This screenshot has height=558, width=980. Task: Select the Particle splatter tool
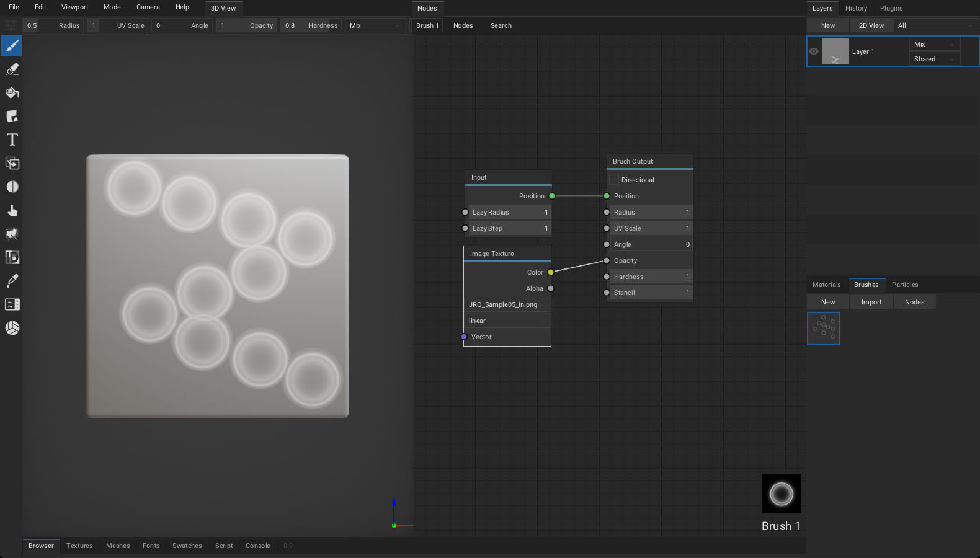[12, 234]
